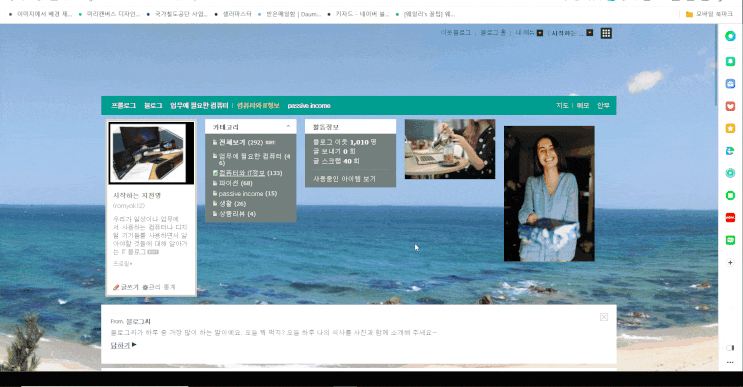Open 상품리뷰 (4) category
This screenshot has width=743, height=387.
tap(237, 214)
